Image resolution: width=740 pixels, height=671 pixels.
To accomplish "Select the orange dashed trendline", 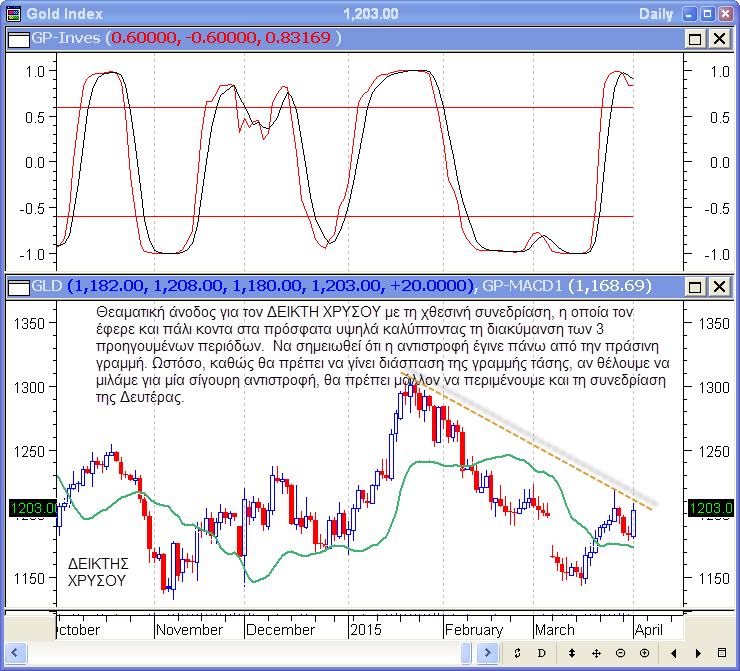I will coord(529,443).
